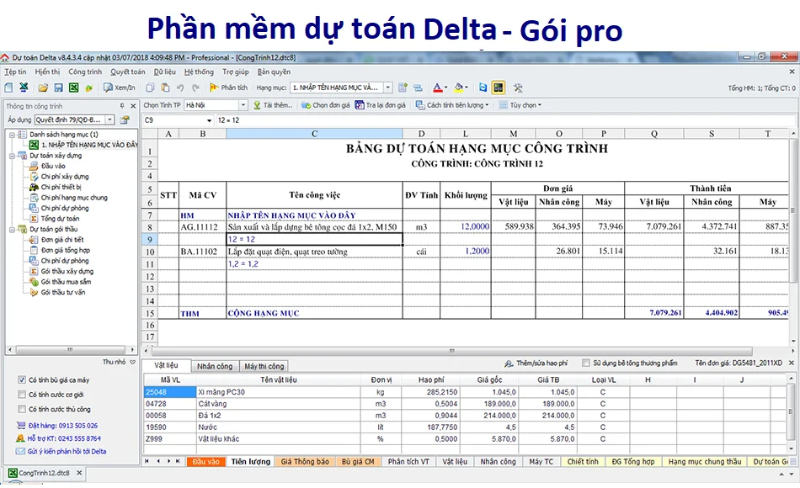800x488 pixels.
Task: Click Hỗ trợ KT phone link
Action: click(64, 438)
